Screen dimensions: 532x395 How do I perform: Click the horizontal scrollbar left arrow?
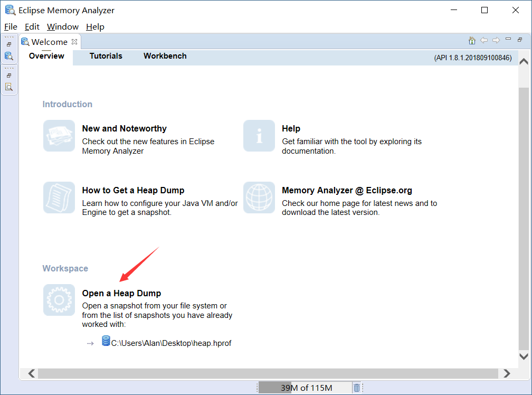(32, 373)
